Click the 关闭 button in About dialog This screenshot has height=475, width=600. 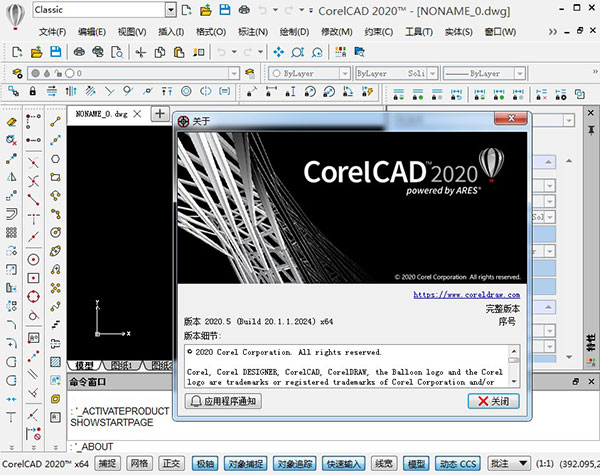[x=494, y=401]
